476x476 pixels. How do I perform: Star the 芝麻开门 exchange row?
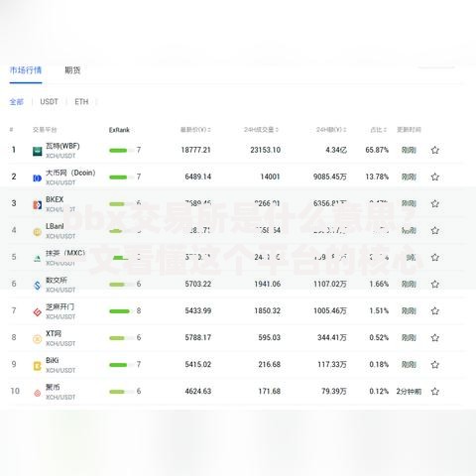pos(435,310)
